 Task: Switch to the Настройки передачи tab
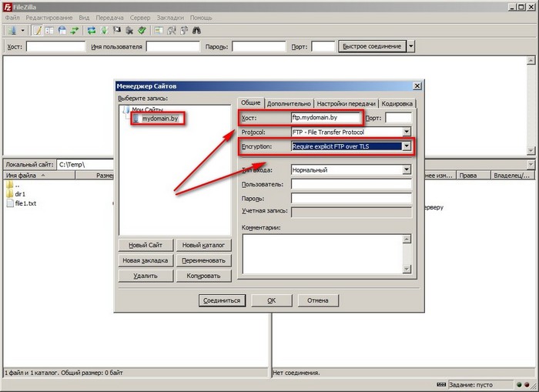click(x=346, y=103)
